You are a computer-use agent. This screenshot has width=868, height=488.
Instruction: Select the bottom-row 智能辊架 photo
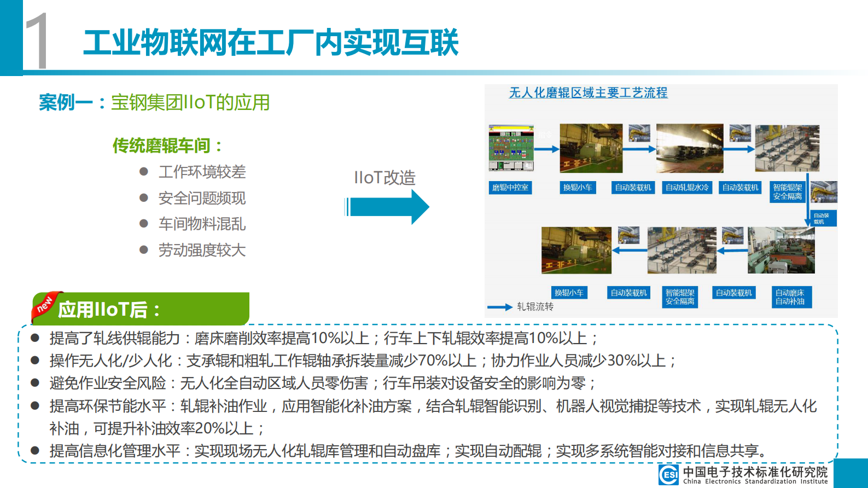click(x=682, y=251)
